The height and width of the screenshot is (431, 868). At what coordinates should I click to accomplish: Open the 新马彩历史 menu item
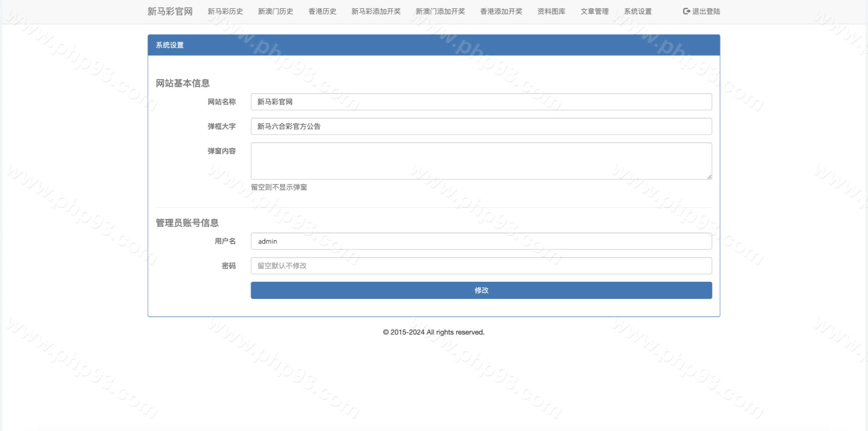(225, 11)
